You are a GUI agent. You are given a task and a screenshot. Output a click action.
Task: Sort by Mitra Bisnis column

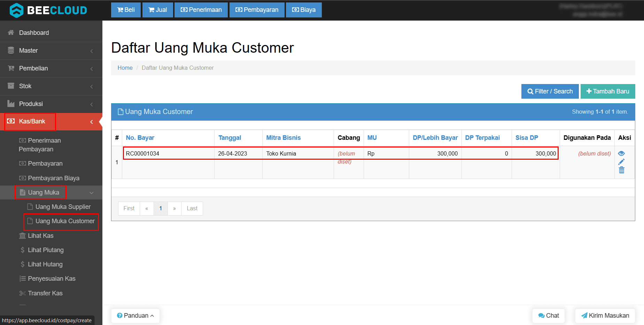283,138
